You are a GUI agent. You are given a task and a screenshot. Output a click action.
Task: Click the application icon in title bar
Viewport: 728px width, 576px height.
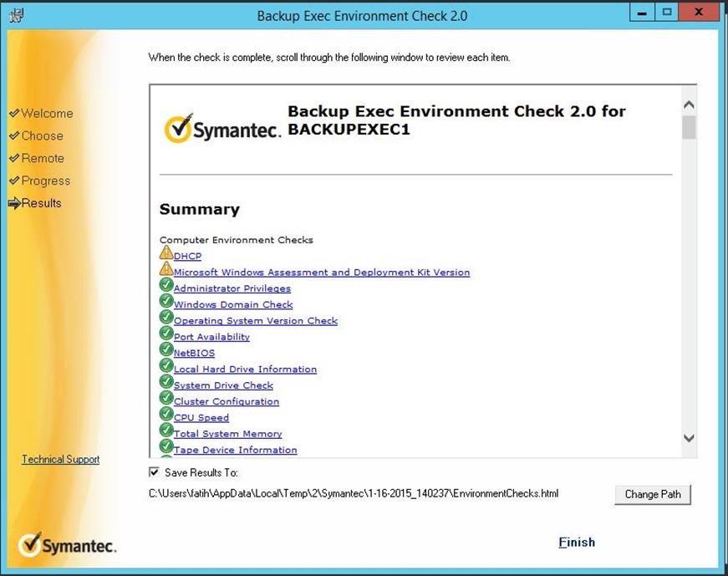[x=16, y=15]
